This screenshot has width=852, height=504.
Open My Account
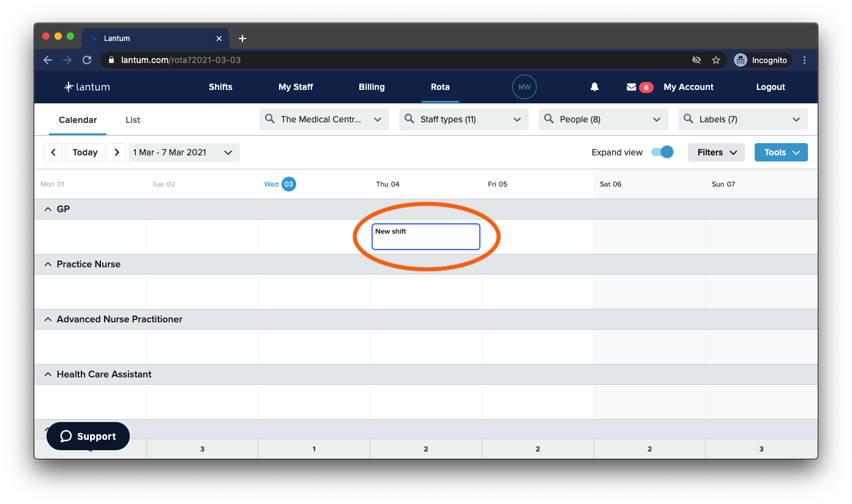689,87
